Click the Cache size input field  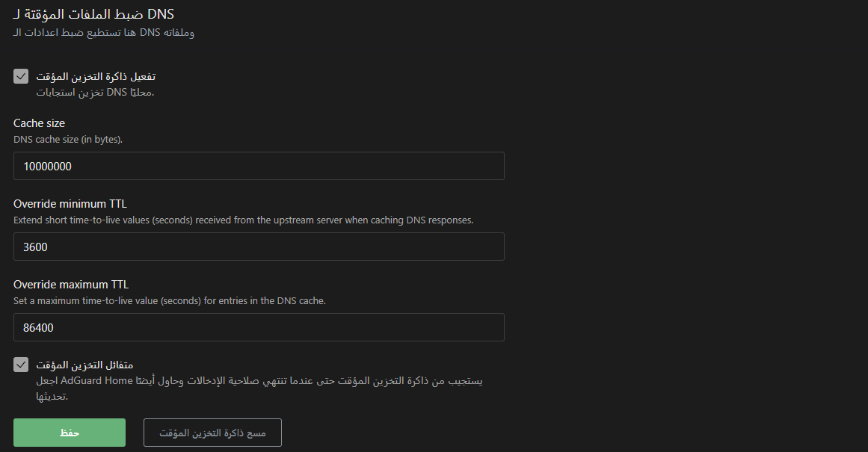259,166
